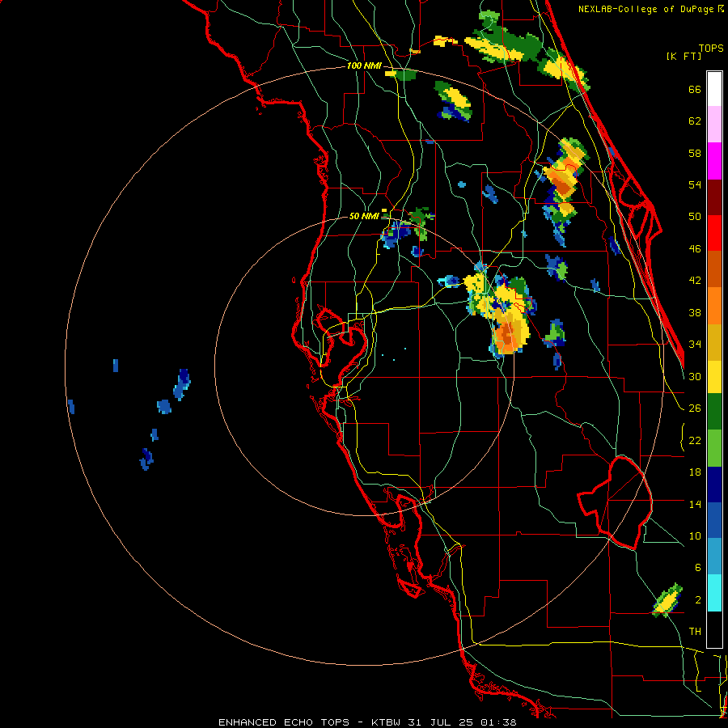Click the [K FT] units label
Image resolution: width=728 pixels, height=728 pixels.
point(684,57)
